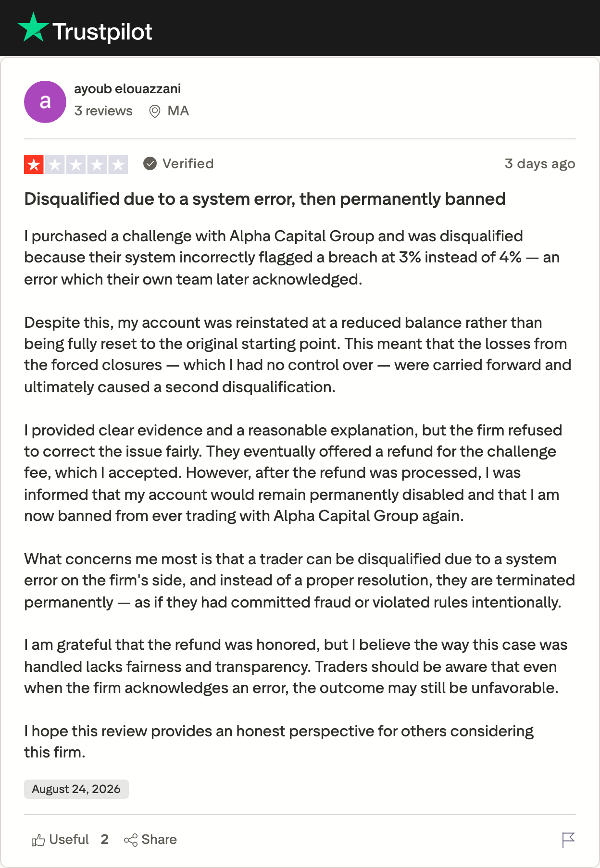The height and width of the screenshot is (868, 600).
Task: Mark the review as Useful
Action: 60,840
